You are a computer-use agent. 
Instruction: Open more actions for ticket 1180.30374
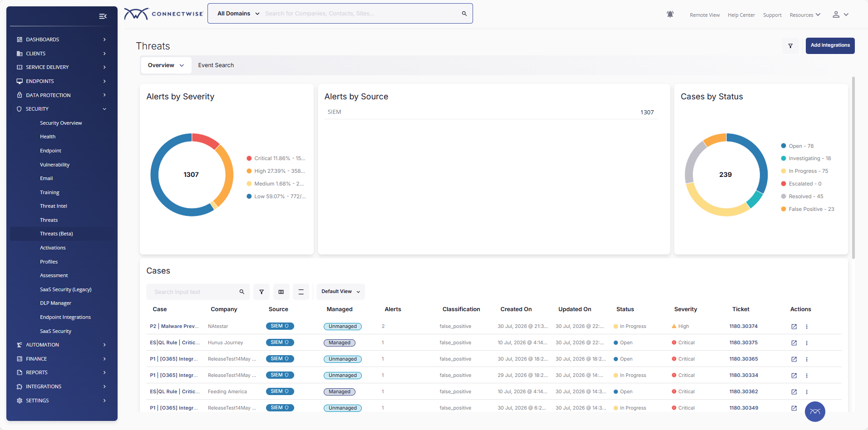tap(807, 327)
